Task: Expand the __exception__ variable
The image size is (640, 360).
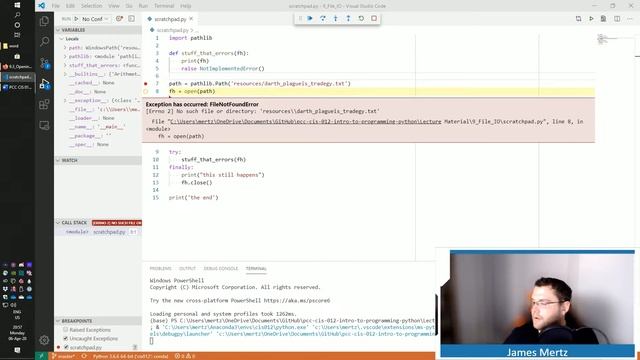Action: pos(65,100)
